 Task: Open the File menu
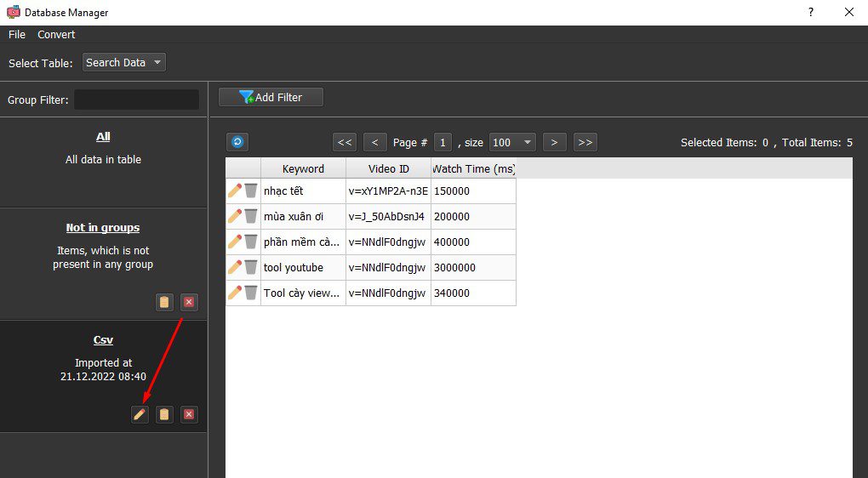[x=17, y=34]
